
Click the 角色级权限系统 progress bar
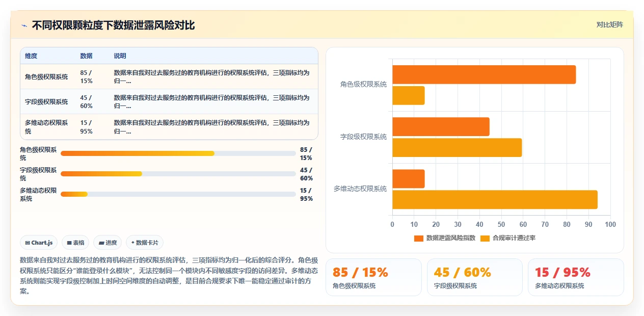(178, 153)
